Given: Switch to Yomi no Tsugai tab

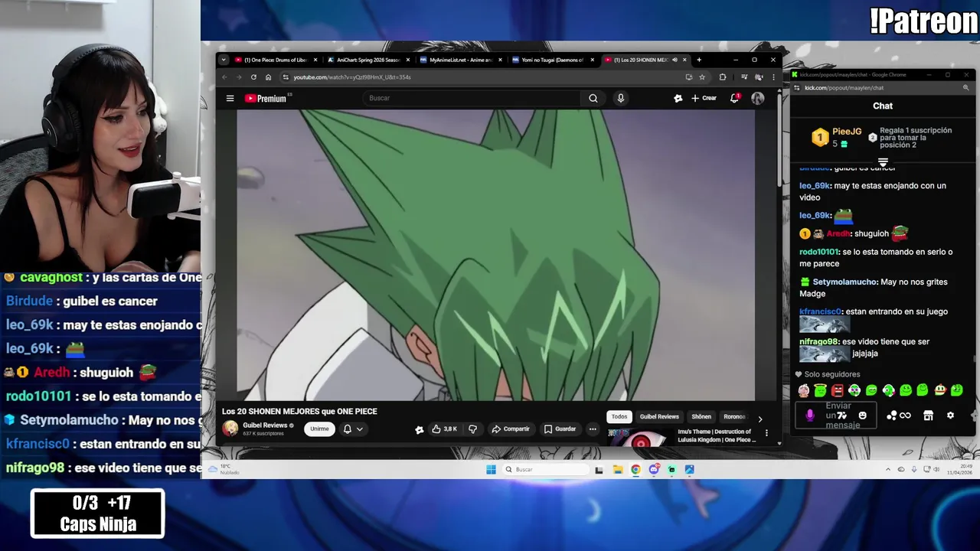Looking at the screenshot, I should pos(553,60).
